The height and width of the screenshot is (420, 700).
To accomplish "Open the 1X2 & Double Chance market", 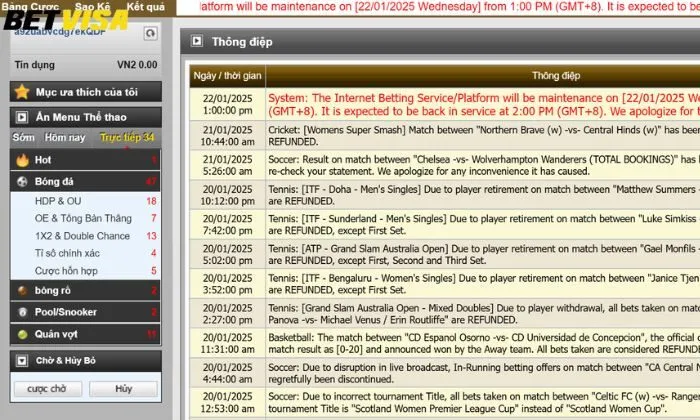I will (x=82, y=236).
